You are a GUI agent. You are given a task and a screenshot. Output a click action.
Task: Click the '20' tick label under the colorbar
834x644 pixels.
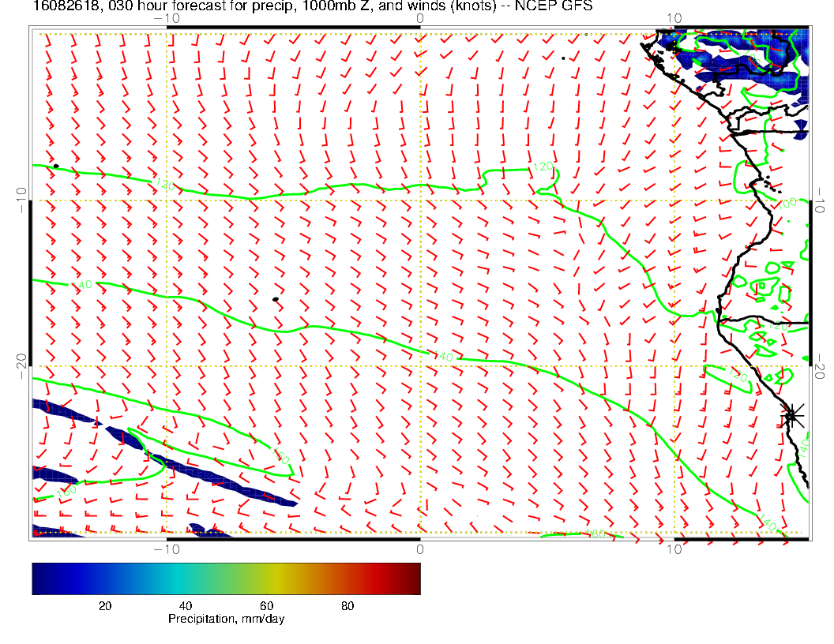[104, 605]
